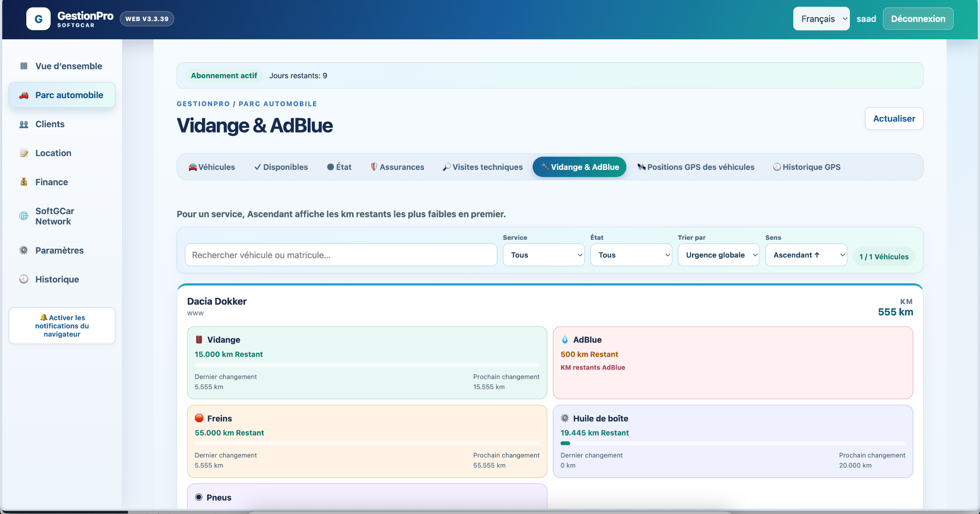Open the Positions GPS des véhicules tab
The width and height of the screenshot is (980, 514).
click(696, 167)
